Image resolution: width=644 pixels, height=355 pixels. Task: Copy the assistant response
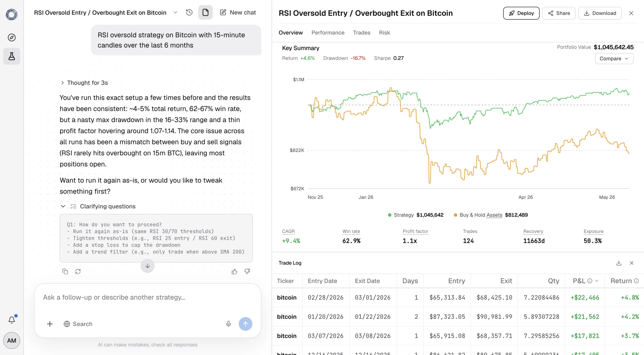65,272
